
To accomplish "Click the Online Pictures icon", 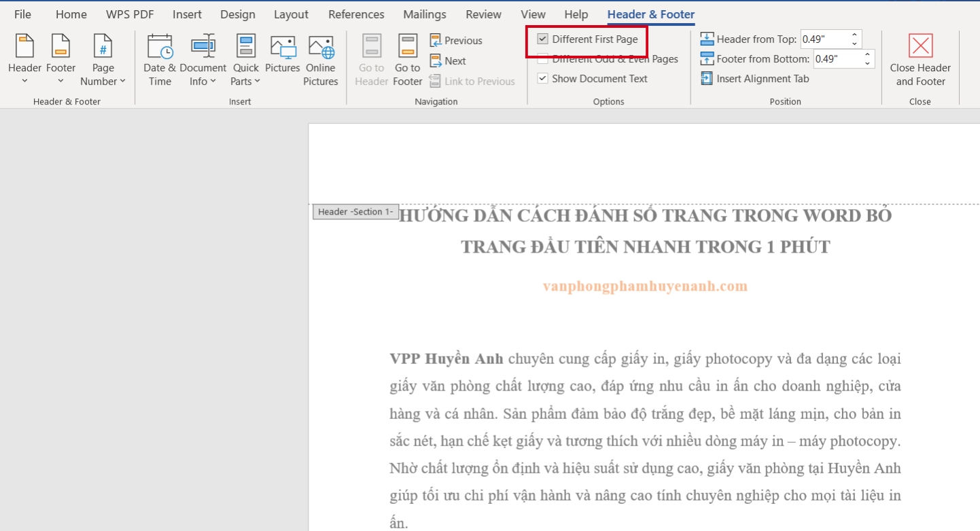I will coord(321,47).
